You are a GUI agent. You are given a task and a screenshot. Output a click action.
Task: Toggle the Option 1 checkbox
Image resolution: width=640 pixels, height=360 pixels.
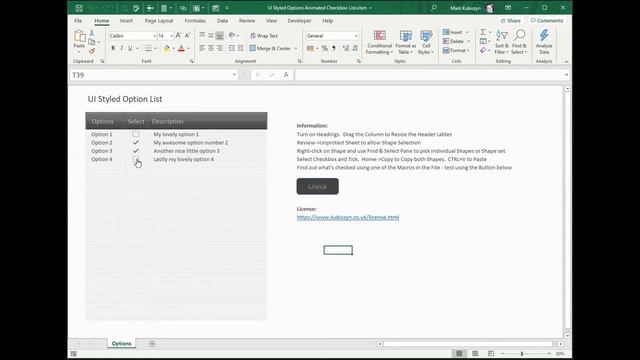[136, 134]
